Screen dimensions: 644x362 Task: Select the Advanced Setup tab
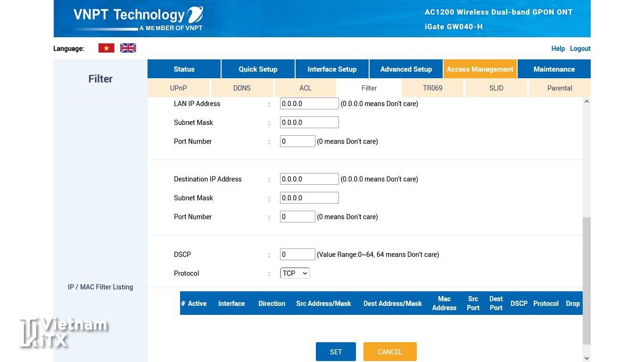point(406,69)
